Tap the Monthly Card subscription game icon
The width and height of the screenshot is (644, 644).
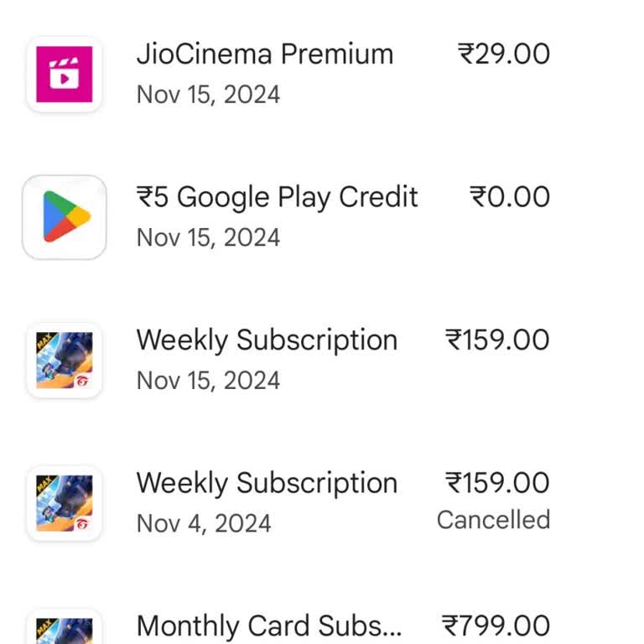point(64,631)
